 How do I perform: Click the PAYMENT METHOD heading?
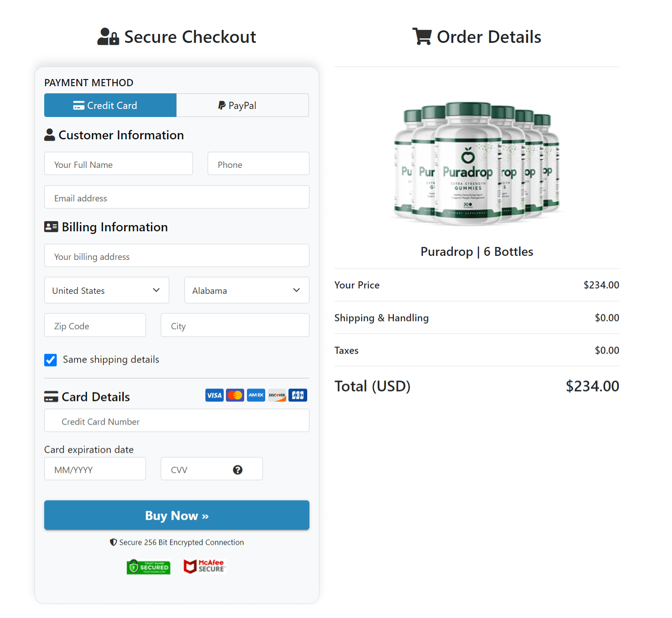tap(89, 83)
